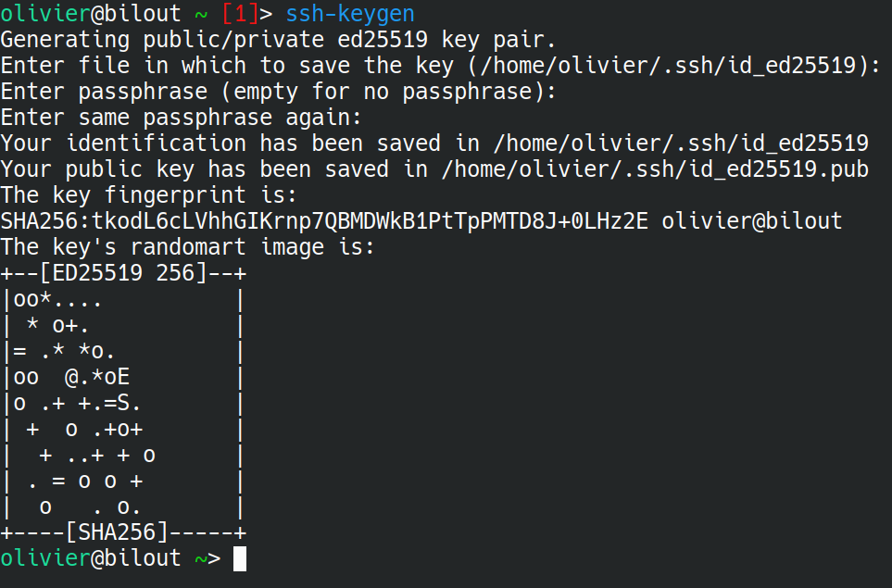Image resolution: width=892 pixels, height=588 pixels.
Task: Click the /home/olivier/.ssh/id_ed25519.pub path
Action: tap(655, 169)
